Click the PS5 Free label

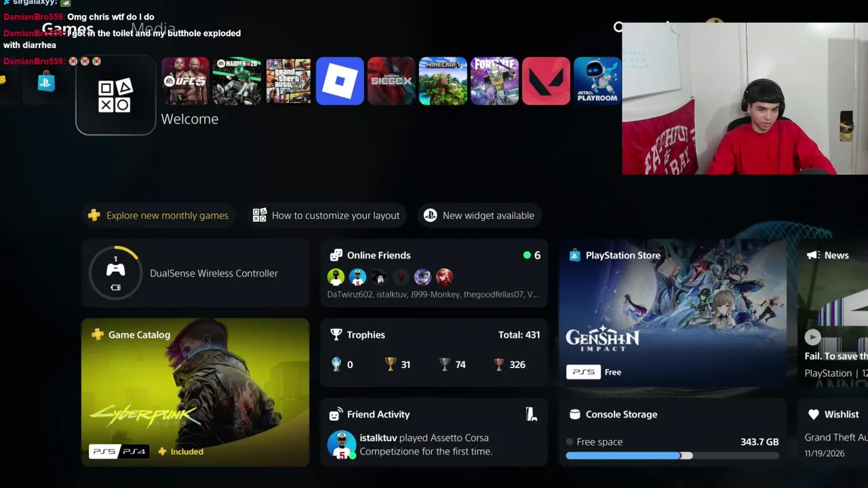pos(593,372)
